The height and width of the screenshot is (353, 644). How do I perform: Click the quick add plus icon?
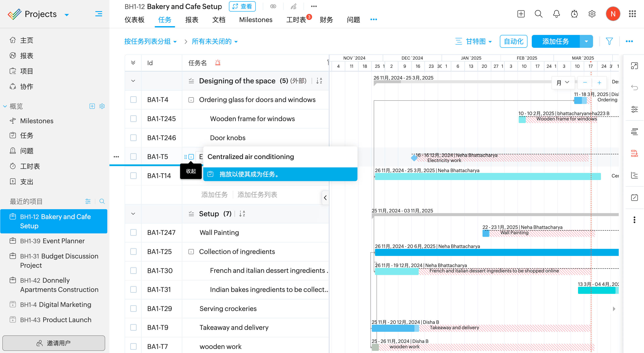(x=521, y=14)
